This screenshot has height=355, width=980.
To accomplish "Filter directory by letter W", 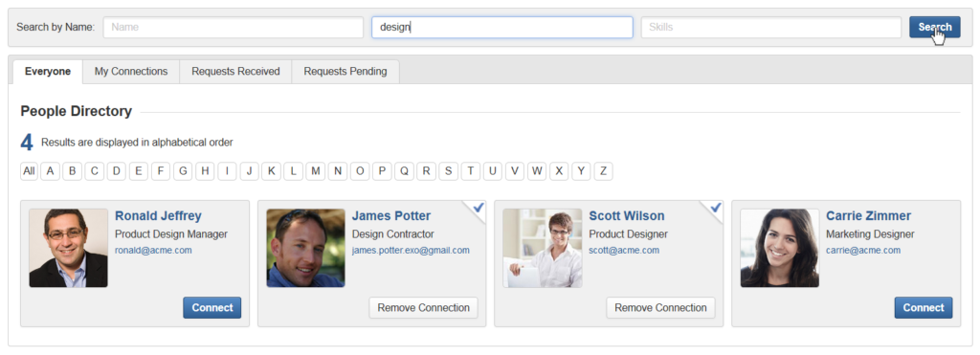I will pyautogui.click(x=537, y=171).
